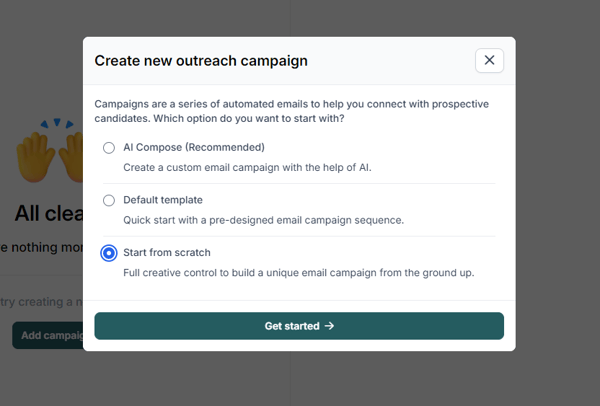Click the Create new outreach campaign title

(x=200, y=61)
